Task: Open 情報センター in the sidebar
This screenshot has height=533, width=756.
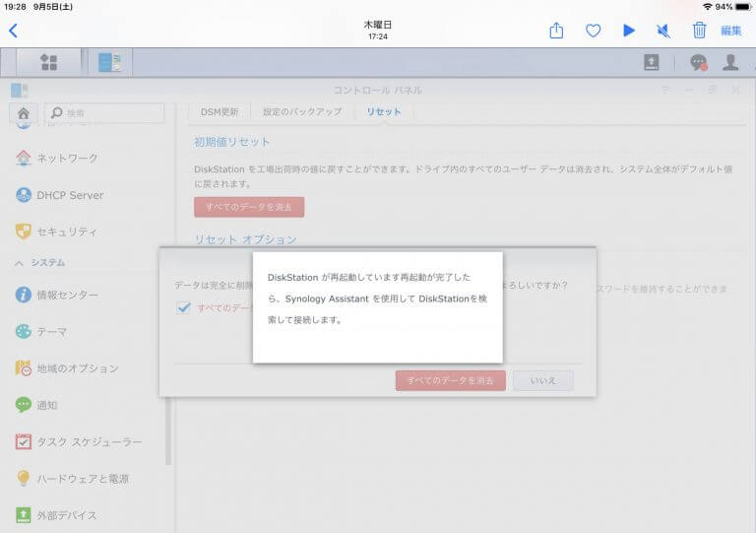Action: click(x=57, y=295)
